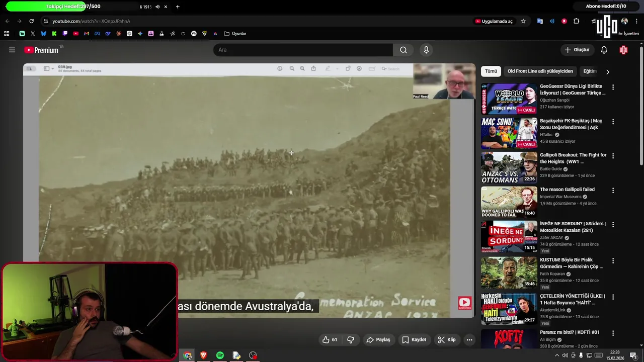Select the Eğitim filter chip
Screen dimensions: 644x362
(590, 71)
